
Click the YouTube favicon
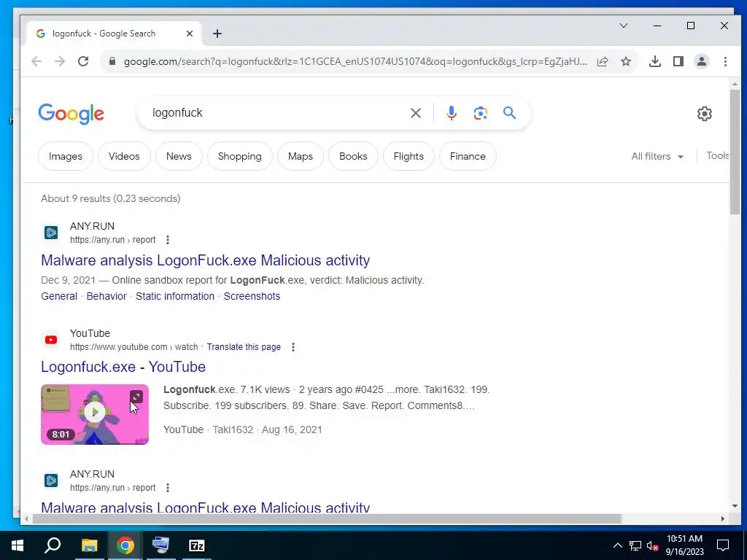pos(51,340)
